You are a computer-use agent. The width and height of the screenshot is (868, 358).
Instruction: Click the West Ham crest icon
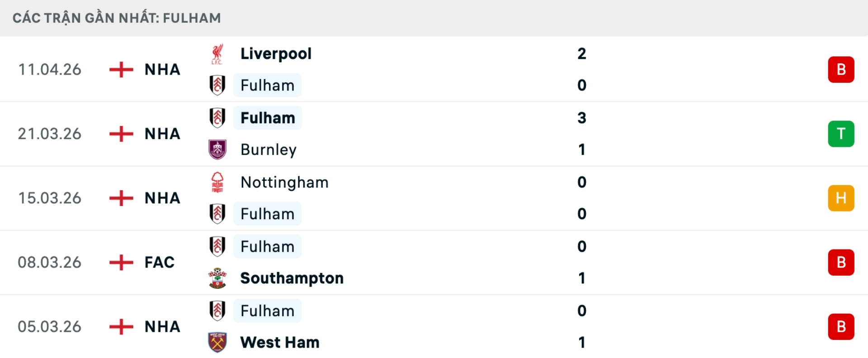217,342
